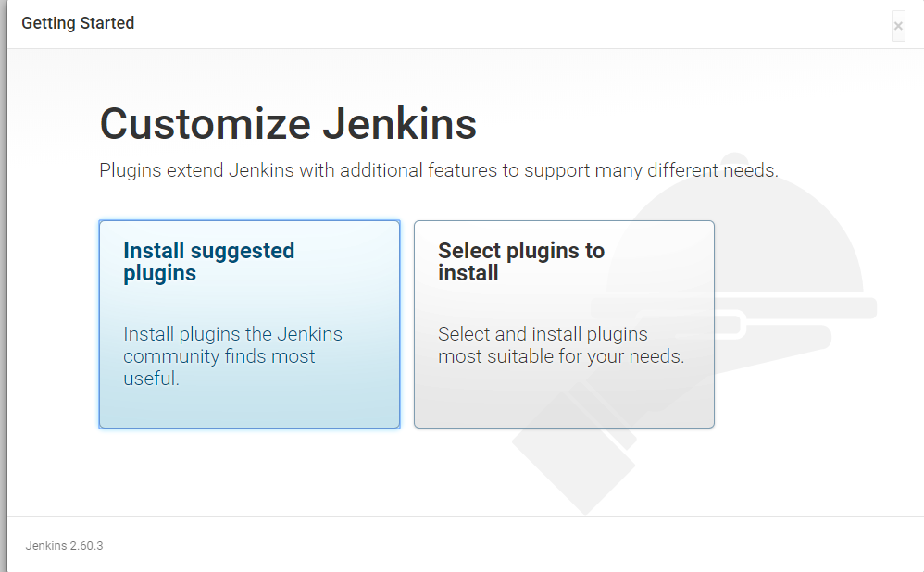Click the "Customize Jenkins" heading
924x572 pixels.
tap(288, 123)
